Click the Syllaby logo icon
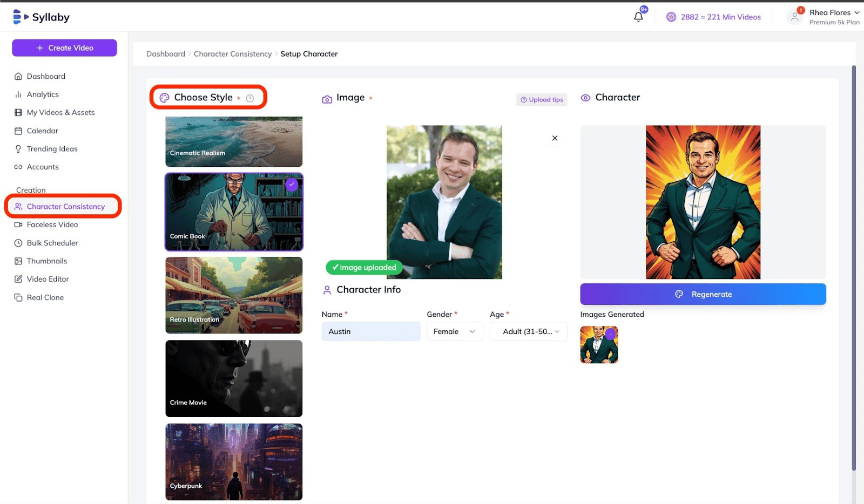The image size is (864, 504). click(21, 17)
